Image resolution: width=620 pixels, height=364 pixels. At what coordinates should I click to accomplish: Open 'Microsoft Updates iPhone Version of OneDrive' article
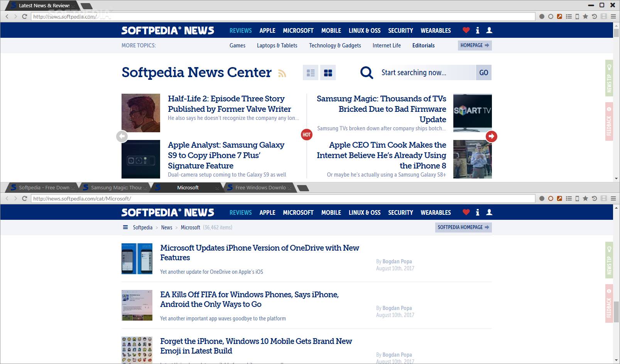pyautogui.click(x=260, y=253)
